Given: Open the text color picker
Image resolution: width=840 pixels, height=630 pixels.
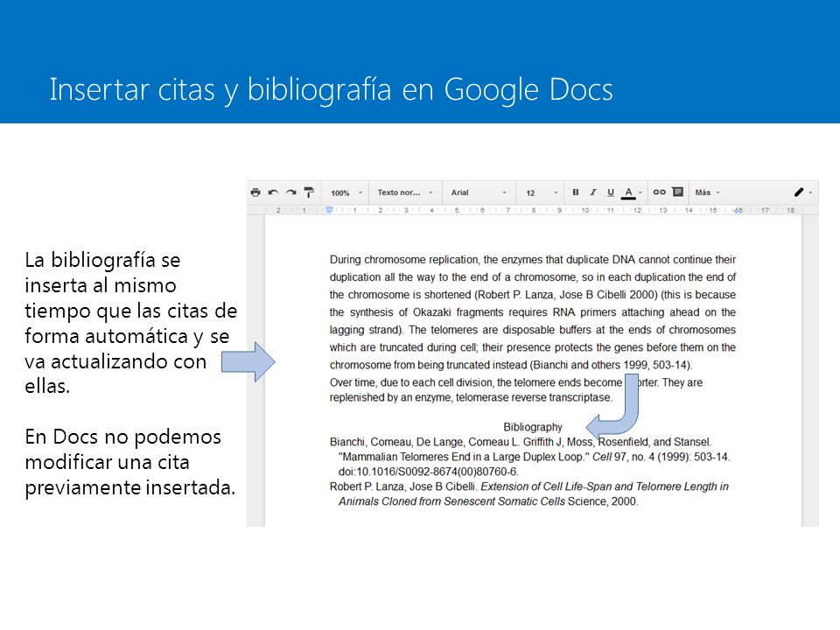Looking at the screenshot, I should (x=631, y=192).
